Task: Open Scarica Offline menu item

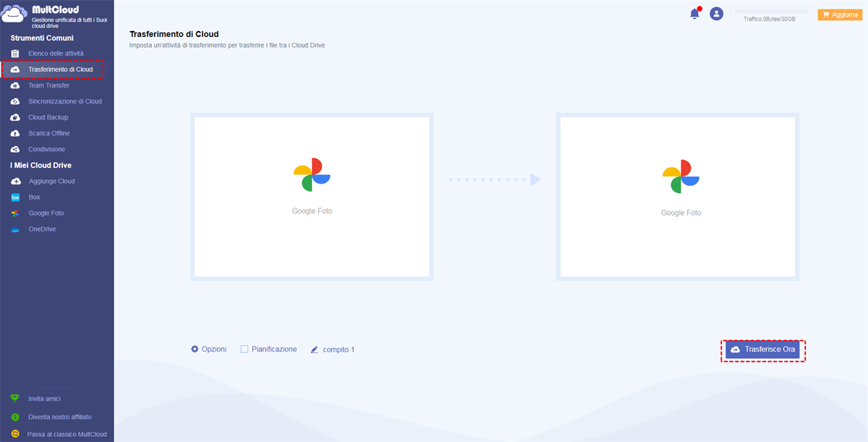Action: [x=49, y=133]
